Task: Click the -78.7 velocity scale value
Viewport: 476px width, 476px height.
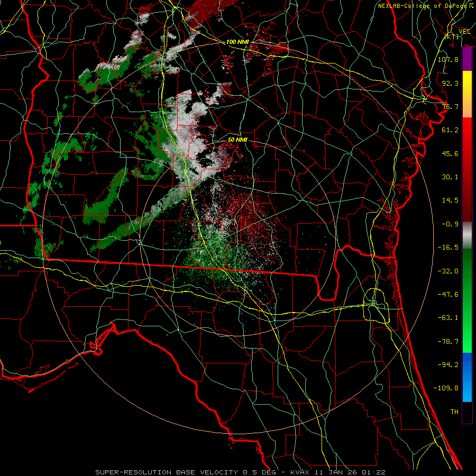Action: tap(448, 342)
